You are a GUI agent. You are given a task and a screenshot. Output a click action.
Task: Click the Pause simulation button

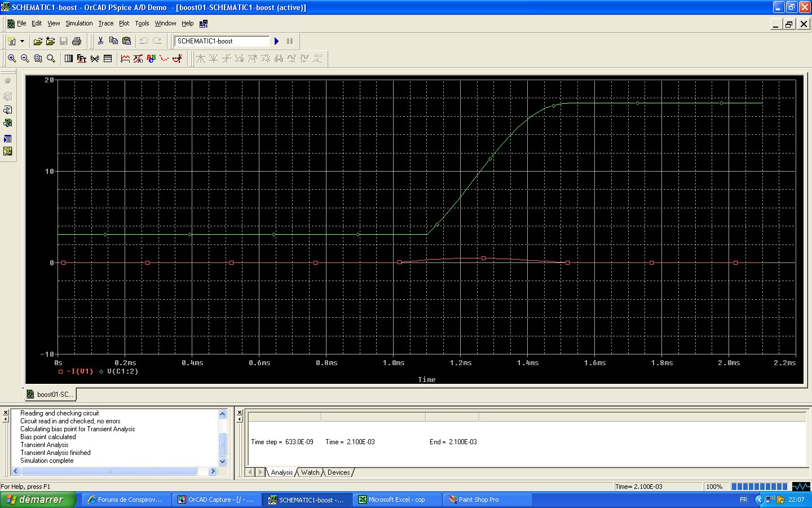tap(290, 41)
